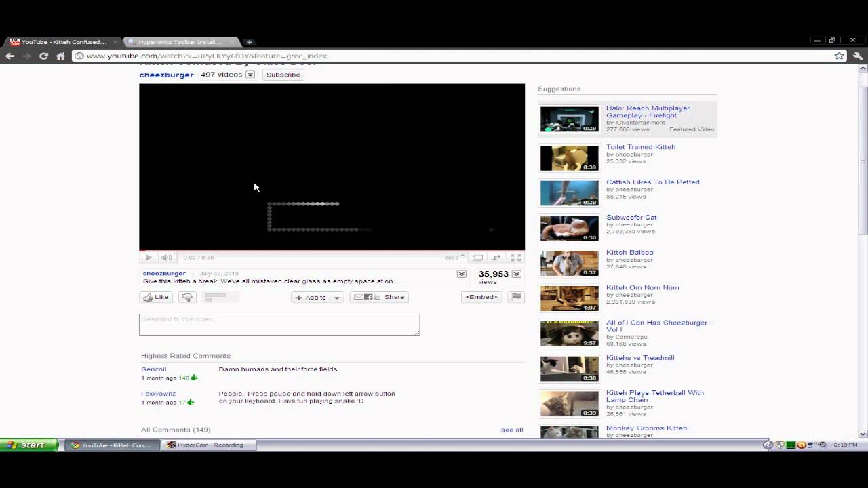Expand the view count statistics arrow
The height and width of the screenshot is (488, 868).
click(517, 274)
